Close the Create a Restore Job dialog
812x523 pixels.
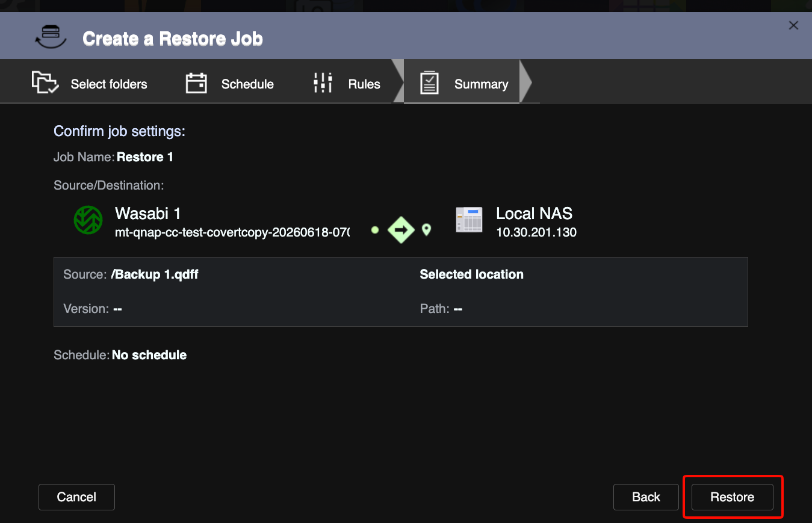click(793, 25)
